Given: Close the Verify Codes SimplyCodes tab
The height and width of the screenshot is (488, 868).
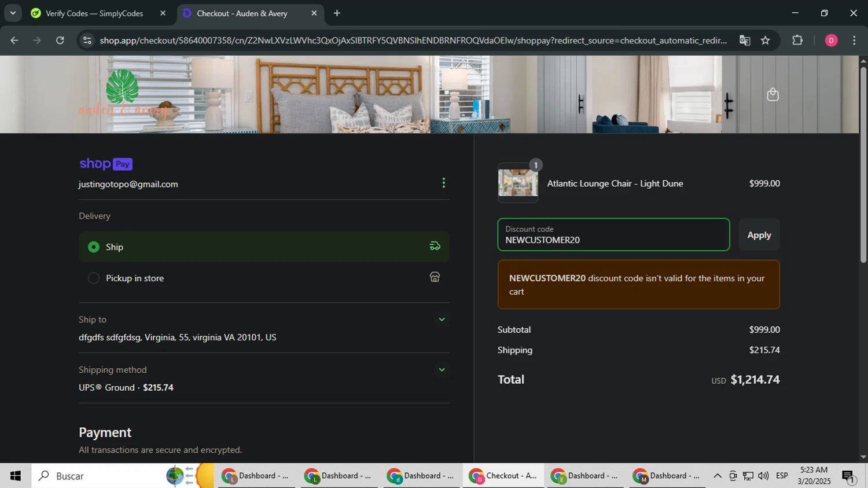Looking at the screenshot, I should coord(163,13).
